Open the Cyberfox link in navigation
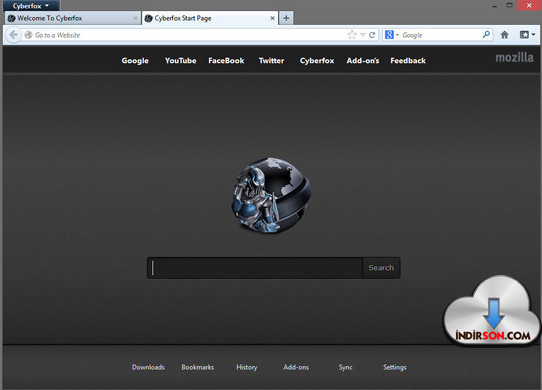Viewport: 542px width, 390px height. point(317,61)
